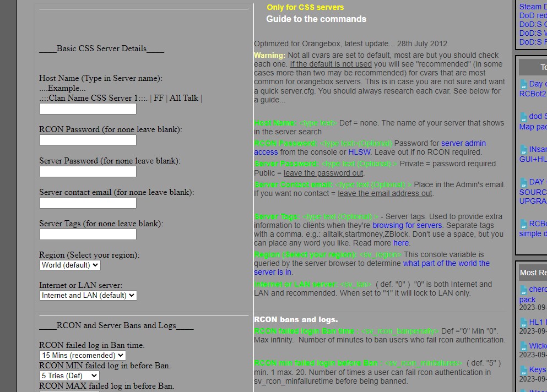This screenshot has width=547, height=392.
Task: Click the Server contact email field
Action: pos(88,203)
